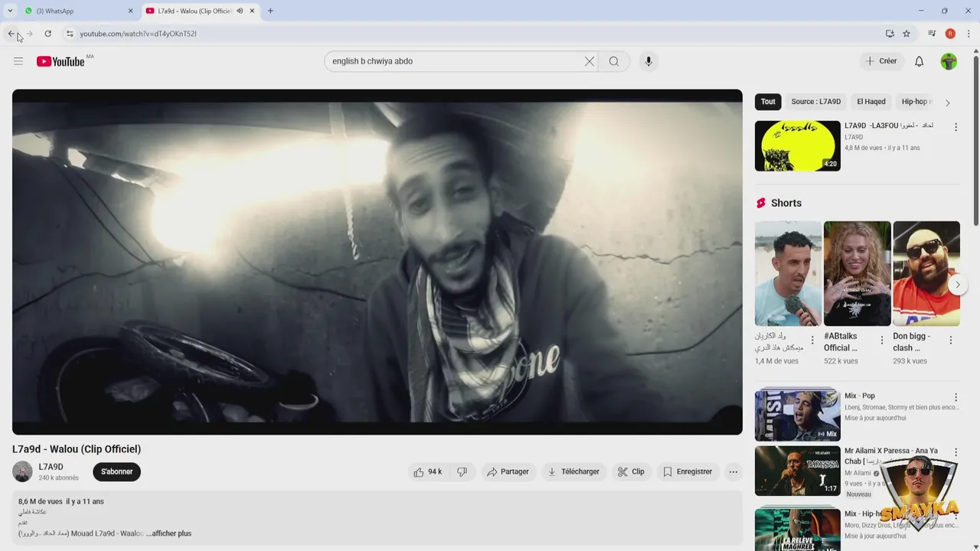This screenshot has width=980, height=551.
Task: Open options for L7A9D LA3FOU video
Action: 955,127
